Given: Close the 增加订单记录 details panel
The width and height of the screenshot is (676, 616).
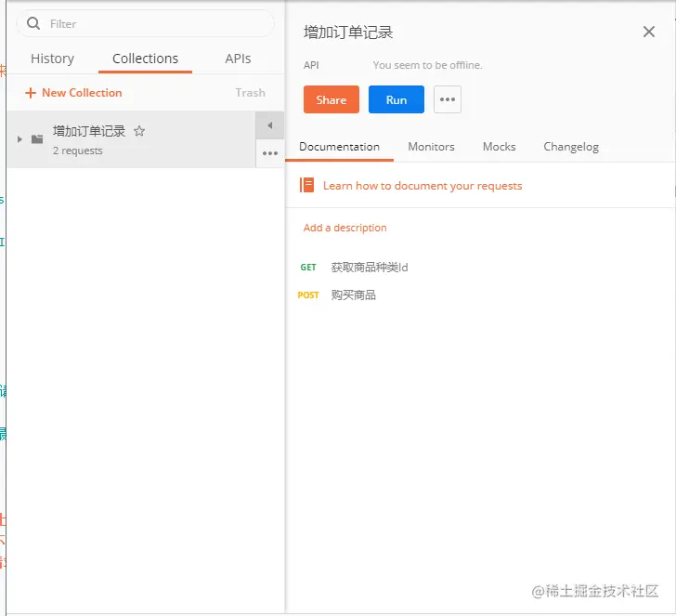Looking at the screenshot, I should pyautogui.click(x=648, y=32).
